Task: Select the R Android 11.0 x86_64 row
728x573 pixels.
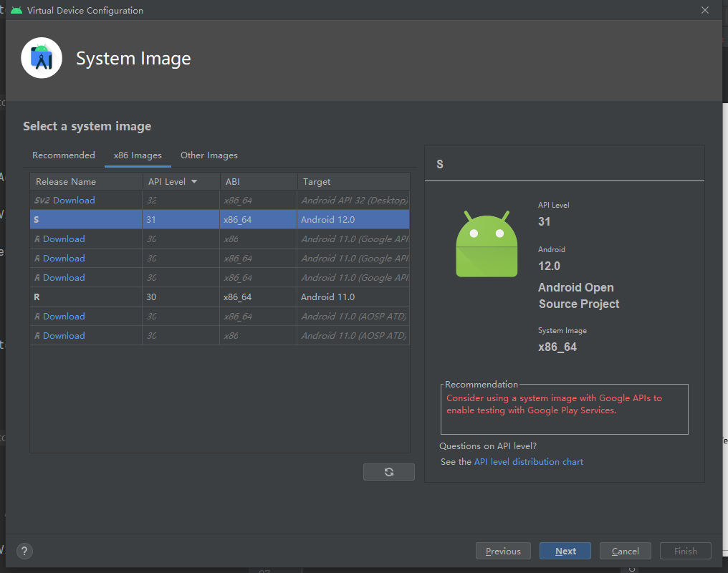Action: [x=219, y=297]
